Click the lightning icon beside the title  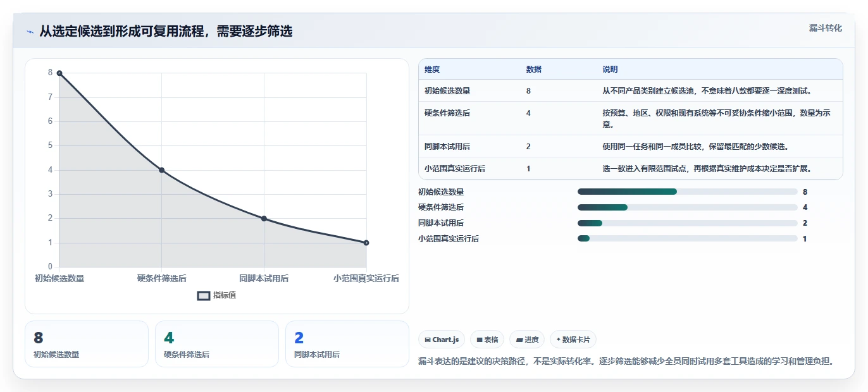click(30, 32)
